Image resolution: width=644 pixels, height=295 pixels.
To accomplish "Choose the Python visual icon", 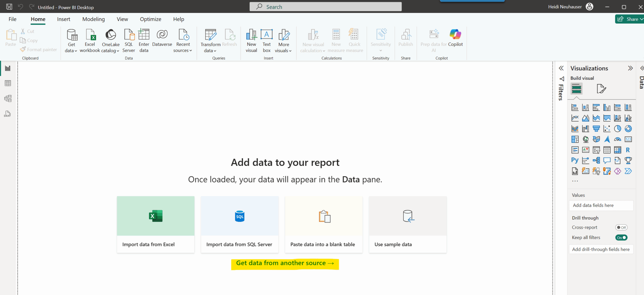I will click(x=575, y=161).
